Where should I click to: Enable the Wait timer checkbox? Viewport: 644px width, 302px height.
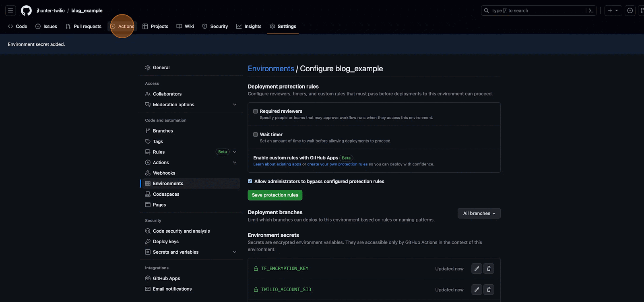click(x=256, y=134)
